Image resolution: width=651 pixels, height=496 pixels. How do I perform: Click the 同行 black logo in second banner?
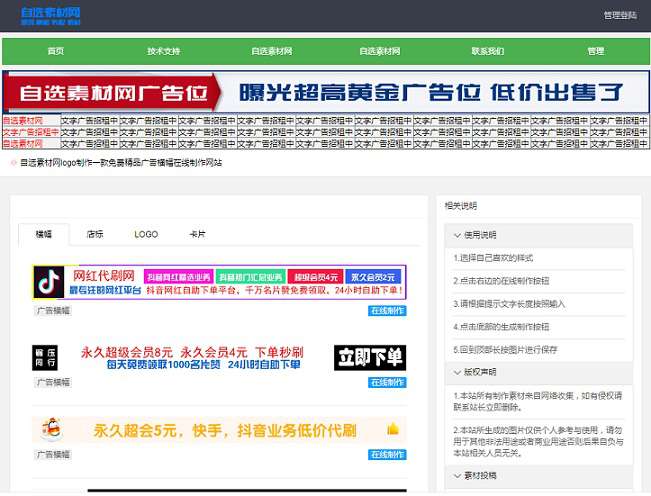point(45,358)
